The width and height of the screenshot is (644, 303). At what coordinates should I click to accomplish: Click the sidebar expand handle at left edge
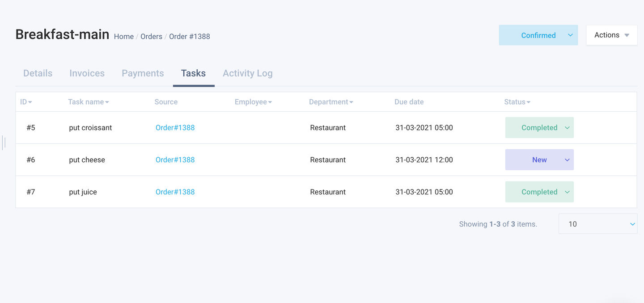(4, 143)
